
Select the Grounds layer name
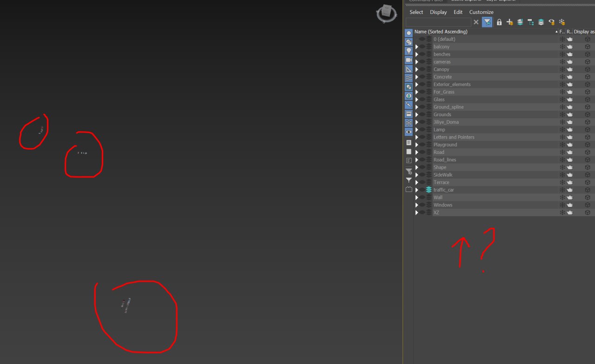pyautogui.click(x=442, y=114)
